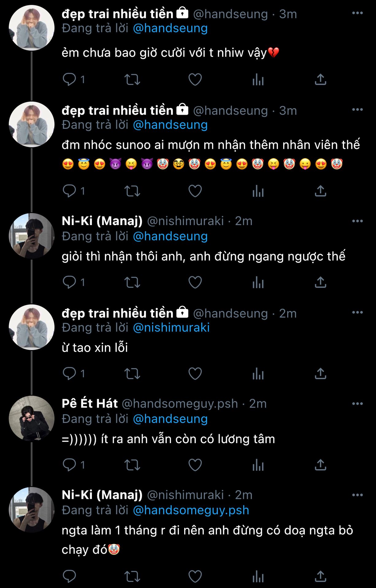The height and width of the screenshot is (588, 376).
Task: Open the @handsomeguy.psh mention link in reply line
Action: click(x=191, y=510)
